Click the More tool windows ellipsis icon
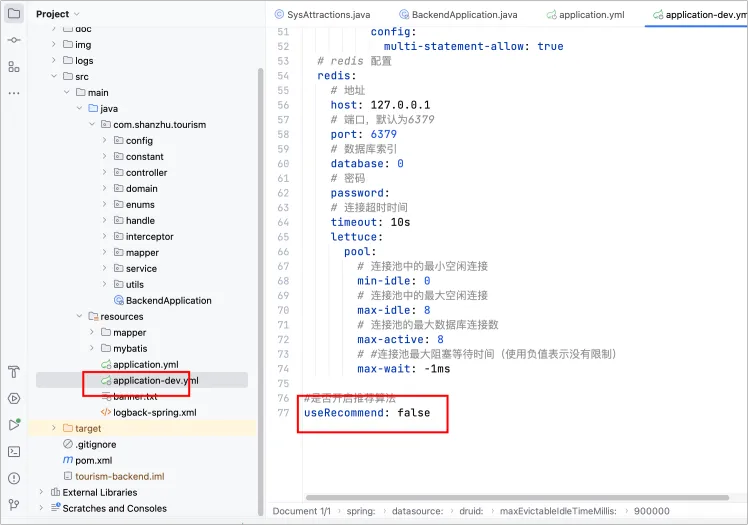 (x=13, y=92)
